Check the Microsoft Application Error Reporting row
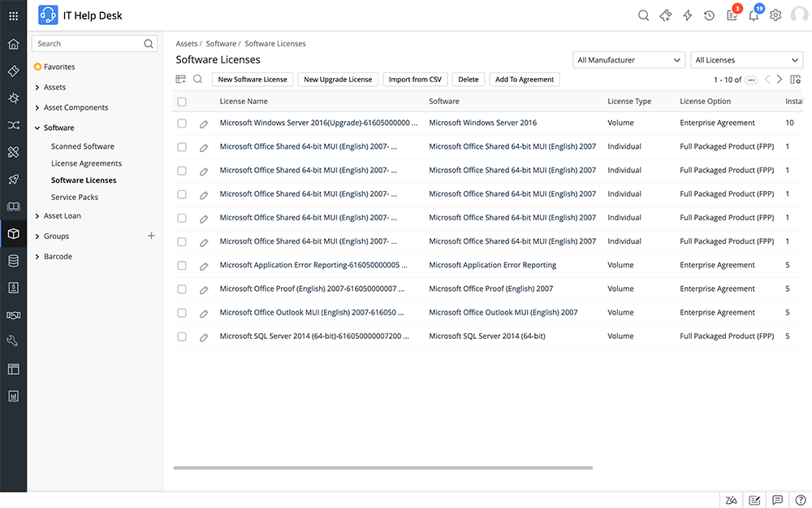812x508 pixels. (181, 264)
